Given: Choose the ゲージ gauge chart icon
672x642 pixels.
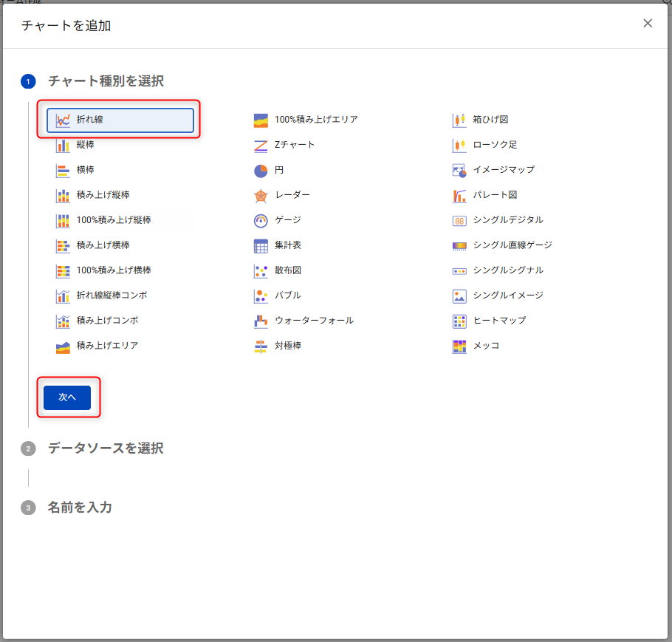Looking at the screenshot, I should [x=261, y=220].
